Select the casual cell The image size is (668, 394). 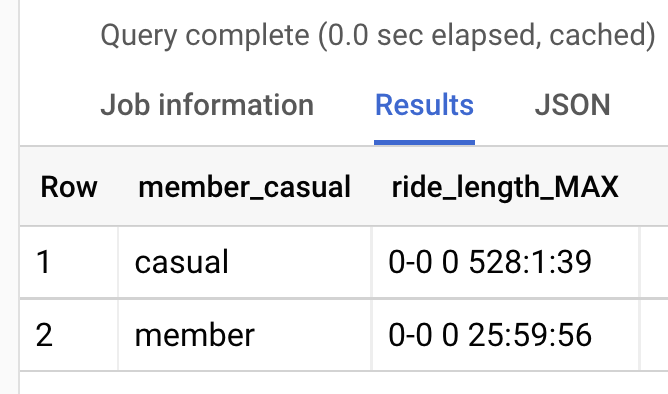pos(245,262)
